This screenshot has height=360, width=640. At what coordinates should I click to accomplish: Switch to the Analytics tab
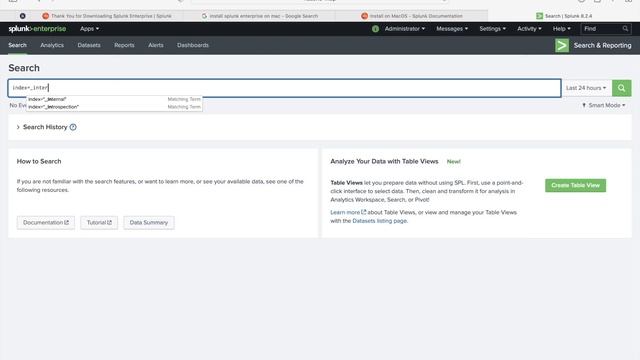pos(52,45)
